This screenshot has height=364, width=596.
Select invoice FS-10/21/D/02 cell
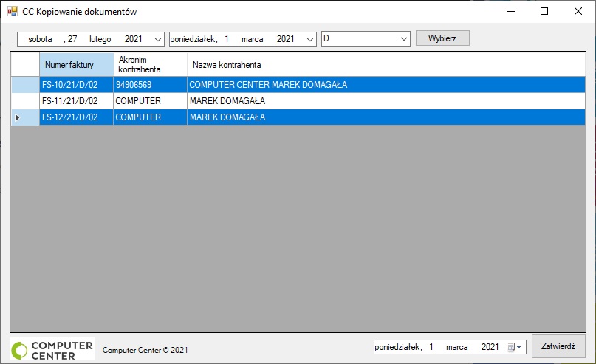tap(76, 85)
